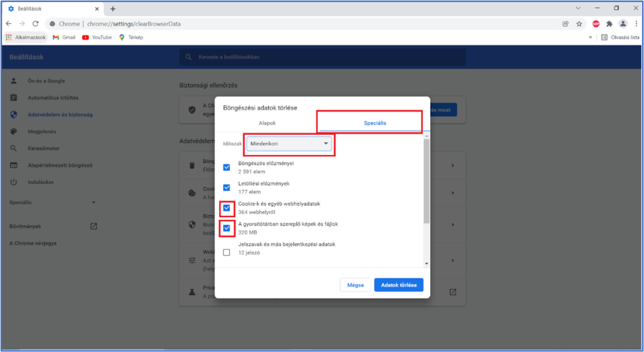Click the share page icon in address bar

click(x=565, y=24)
